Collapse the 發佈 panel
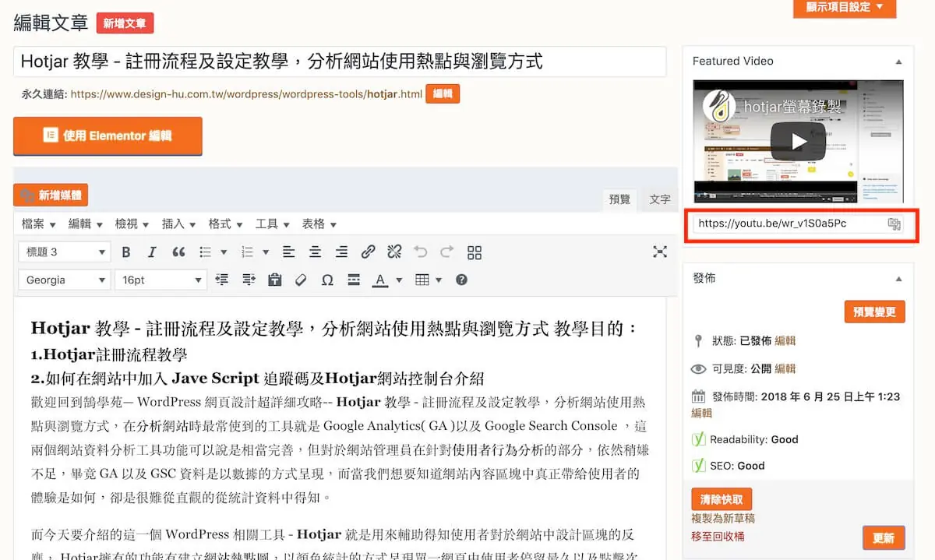935x560 pixels. click(x=898, y=279)
